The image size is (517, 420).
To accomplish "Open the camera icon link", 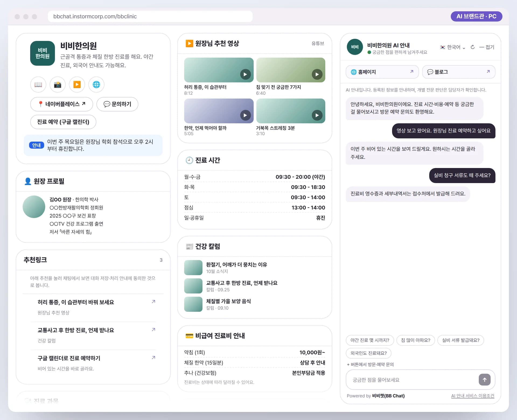I will [x=58, y=85].
